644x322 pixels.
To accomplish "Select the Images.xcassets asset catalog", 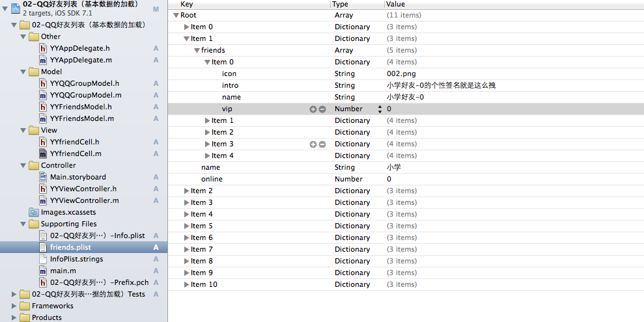I will coord(68,212).
